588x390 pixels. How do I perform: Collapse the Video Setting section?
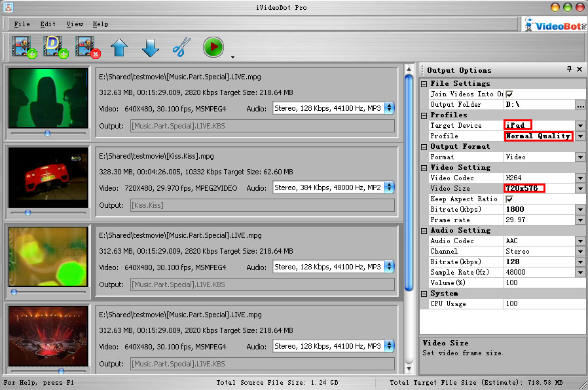424,168
